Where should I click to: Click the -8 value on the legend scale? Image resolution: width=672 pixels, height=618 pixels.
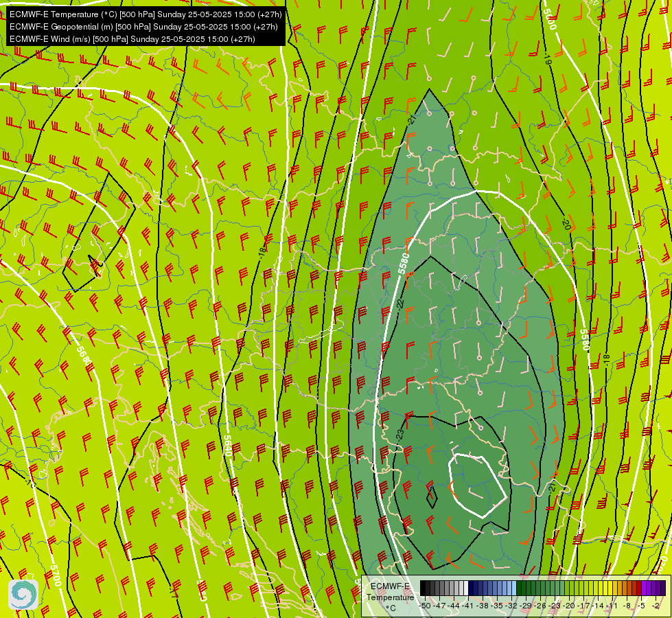[627, 606]
